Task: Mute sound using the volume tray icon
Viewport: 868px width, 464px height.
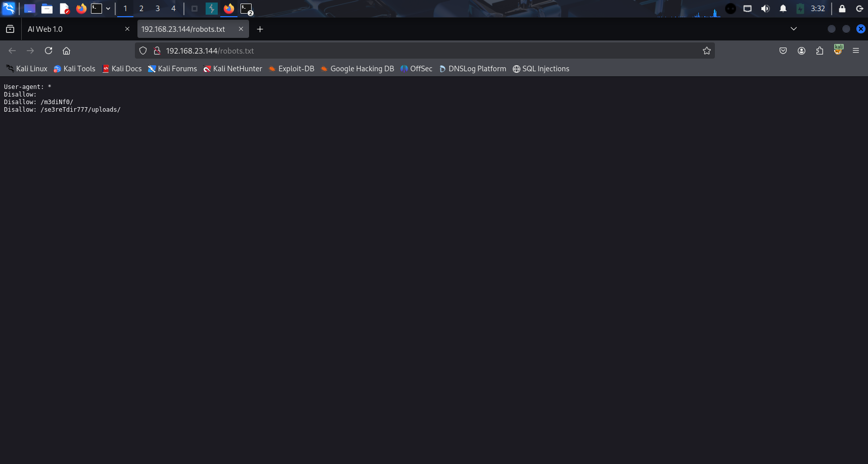Action: (765, 9)
